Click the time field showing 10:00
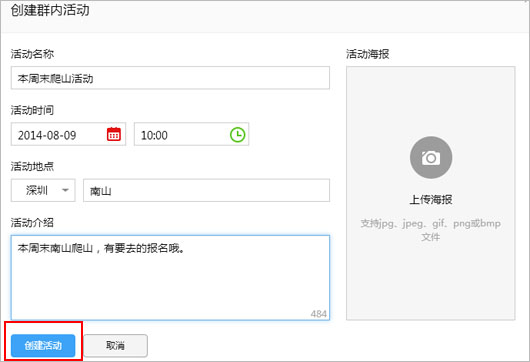 tap(191, 134)
